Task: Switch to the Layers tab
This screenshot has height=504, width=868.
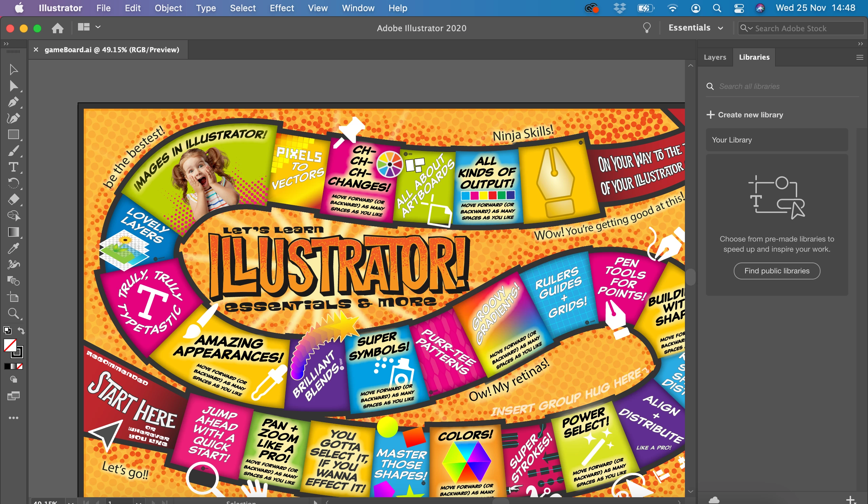Action: tap(715, 57)
